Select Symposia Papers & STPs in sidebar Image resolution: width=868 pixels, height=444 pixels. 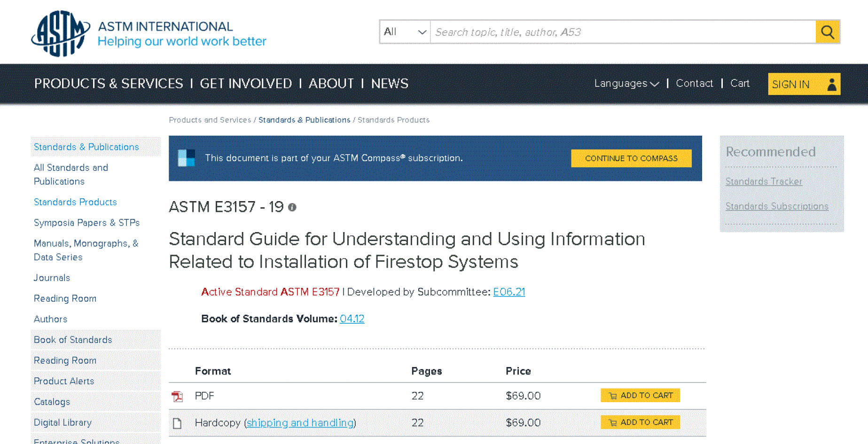(86, 223)
